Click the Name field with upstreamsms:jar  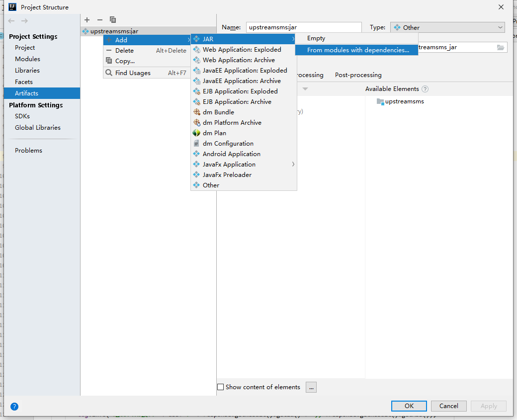click(x=304, y=27)
